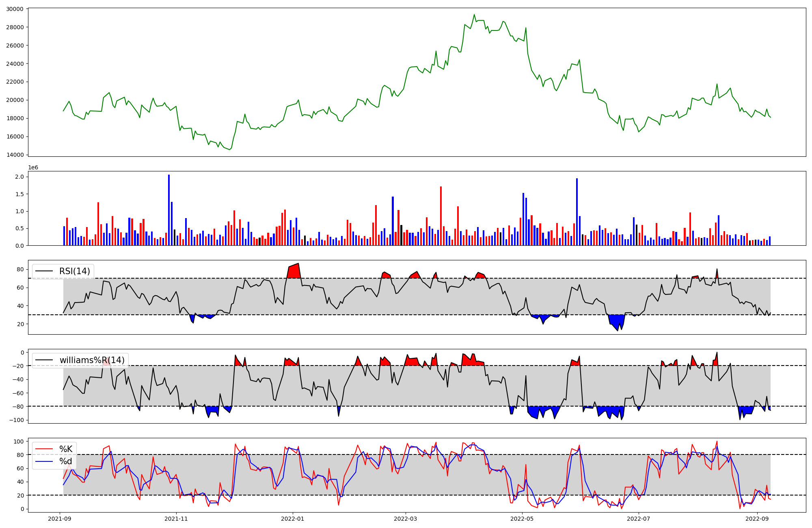Click the tallest red volume bar near 1.7
Image resolution: width=812 pixels, height=528 pixels.
click(x=441, y=215)
